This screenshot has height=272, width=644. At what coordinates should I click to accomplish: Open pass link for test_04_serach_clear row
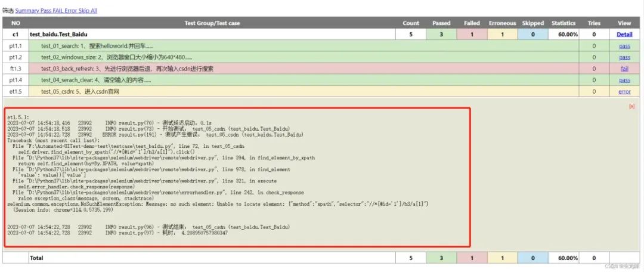624,81
